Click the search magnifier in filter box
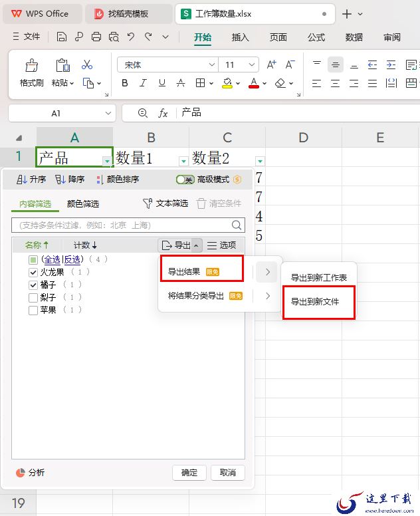Image resolution: width=420 pixels, height=516 pixels. [x=237, y=225]
